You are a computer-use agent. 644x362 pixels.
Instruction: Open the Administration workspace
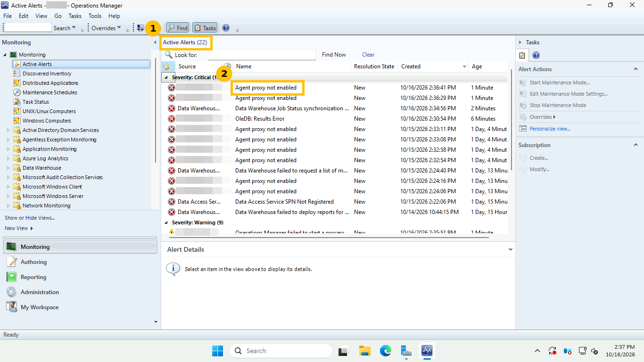[x=80, y=292]
